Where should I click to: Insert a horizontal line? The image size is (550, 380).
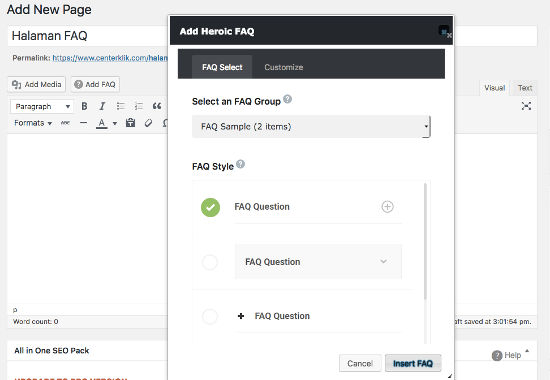[83, 123]
